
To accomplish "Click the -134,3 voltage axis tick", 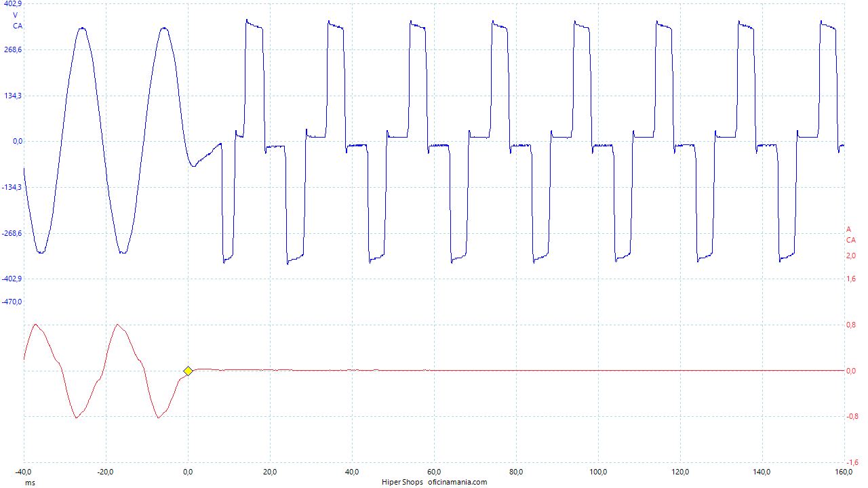I will point(12,187).
